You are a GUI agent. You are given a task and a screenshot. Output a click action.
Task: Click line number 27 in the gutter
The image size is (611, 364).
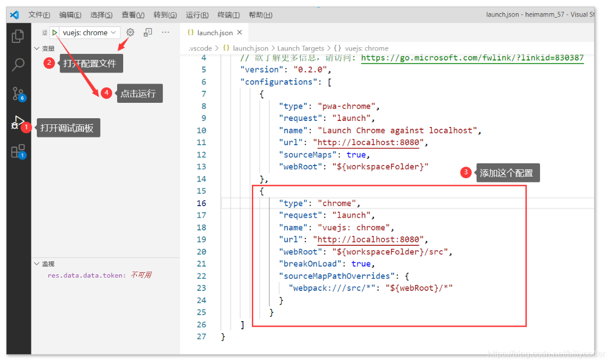[201, 337]
